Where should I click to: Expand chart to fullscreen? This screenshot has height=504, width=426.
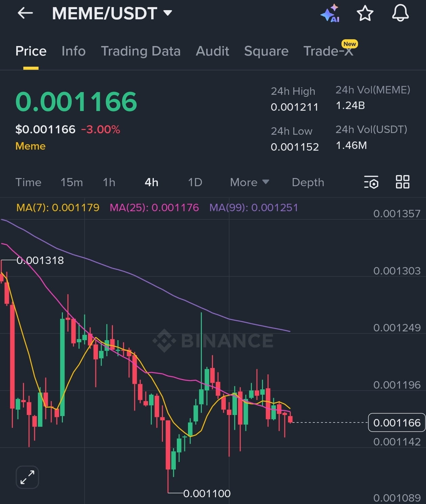coord(27,477)
